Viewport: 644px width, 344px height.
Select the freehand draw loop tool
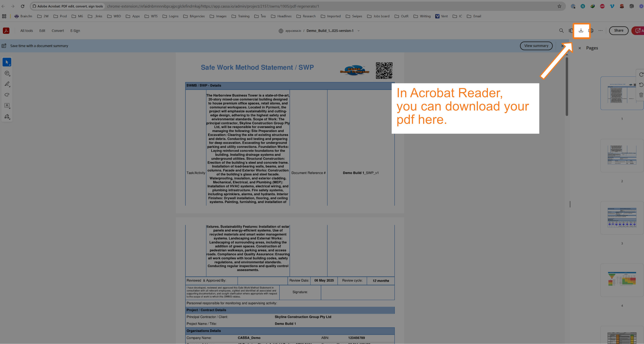point(7,95)
